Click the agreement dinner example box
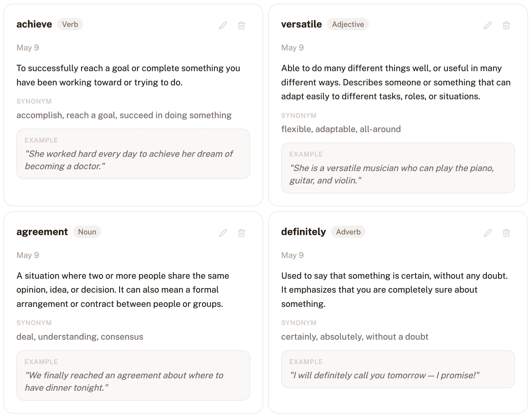This screenshot has width=532, height=417. (x=133, y=376)
